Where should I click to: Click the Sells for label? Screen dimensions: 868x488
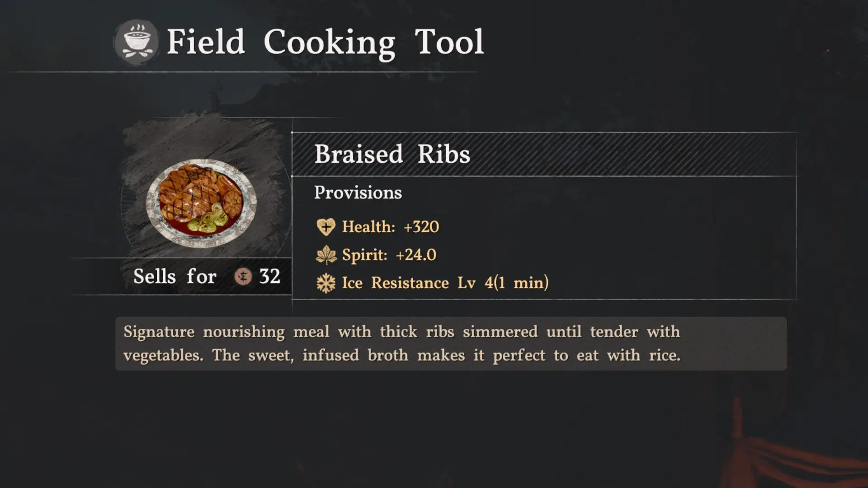[175, 277]
